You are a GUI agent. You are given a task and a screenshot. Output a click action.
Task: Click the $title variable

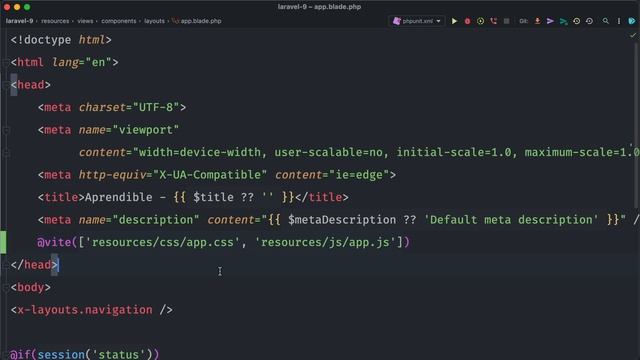click(x=213, y=198)
